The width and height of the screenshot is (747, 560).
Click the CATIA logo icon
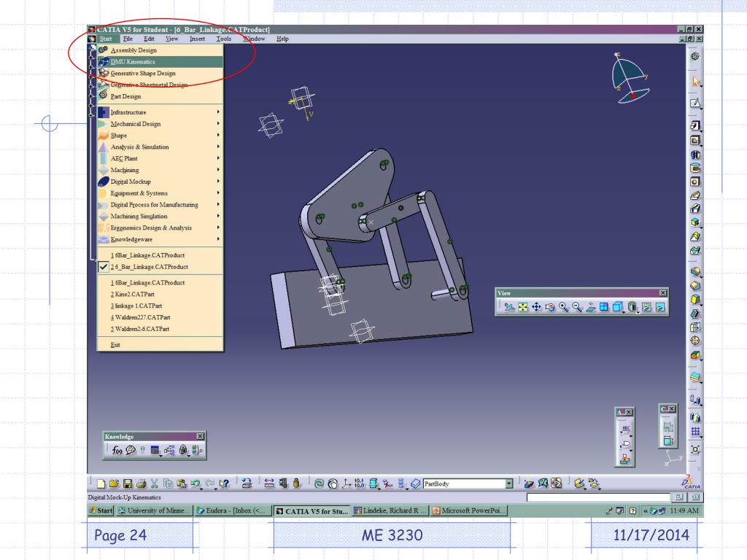(692, 483)
